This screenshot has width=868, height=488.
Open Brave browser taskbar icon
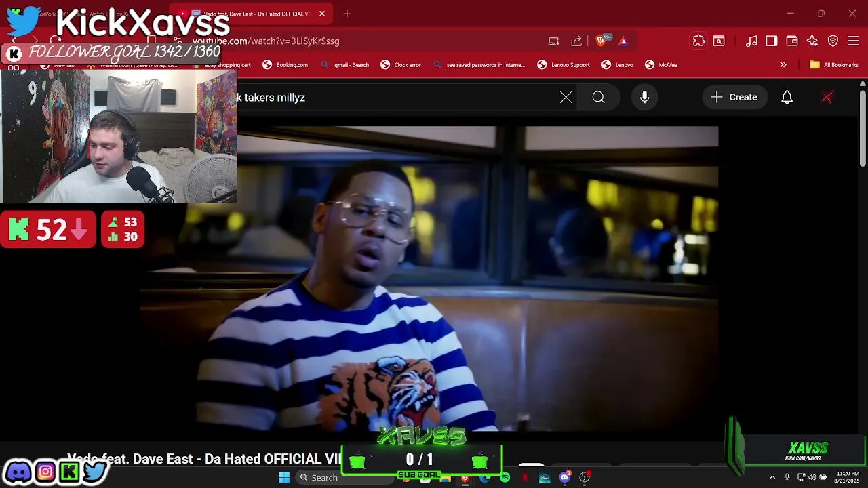click(x=465, y=477)
